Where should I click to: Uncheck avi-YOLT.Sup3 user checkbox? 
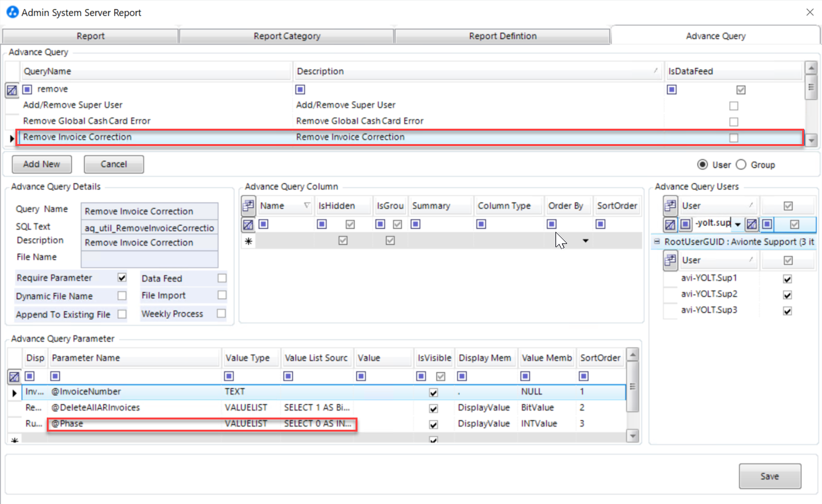[787, 311]
